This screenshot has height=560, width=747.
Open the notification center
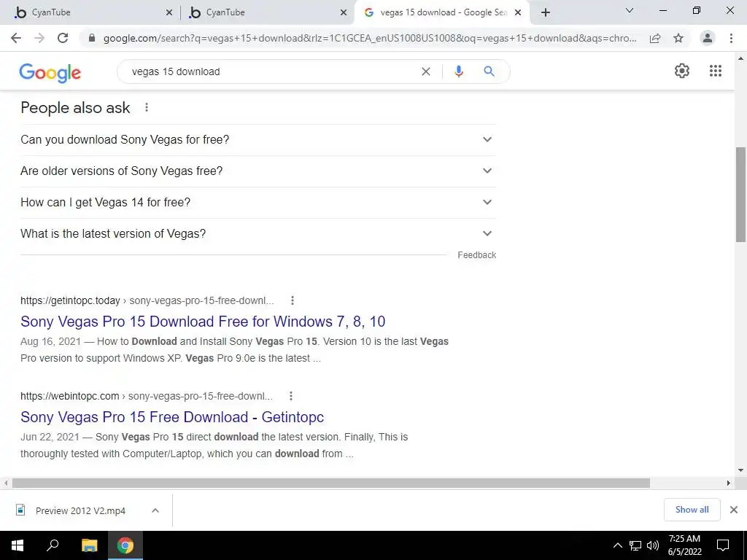tap(723, 545)
